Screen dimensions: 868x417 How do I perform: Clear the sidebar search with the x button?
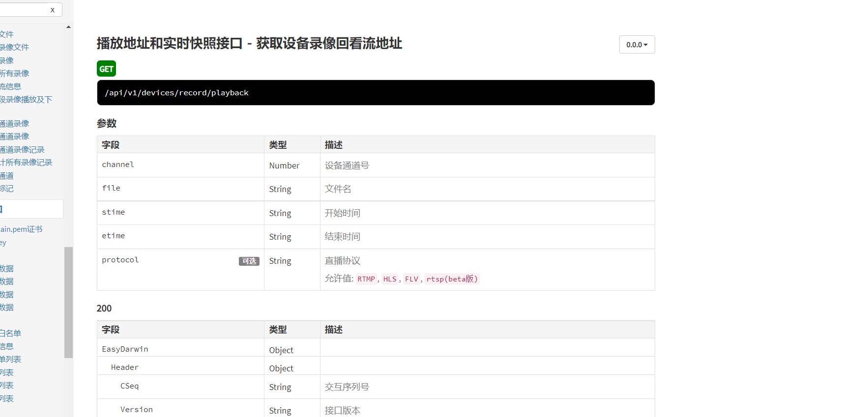[x=53, y=10]
